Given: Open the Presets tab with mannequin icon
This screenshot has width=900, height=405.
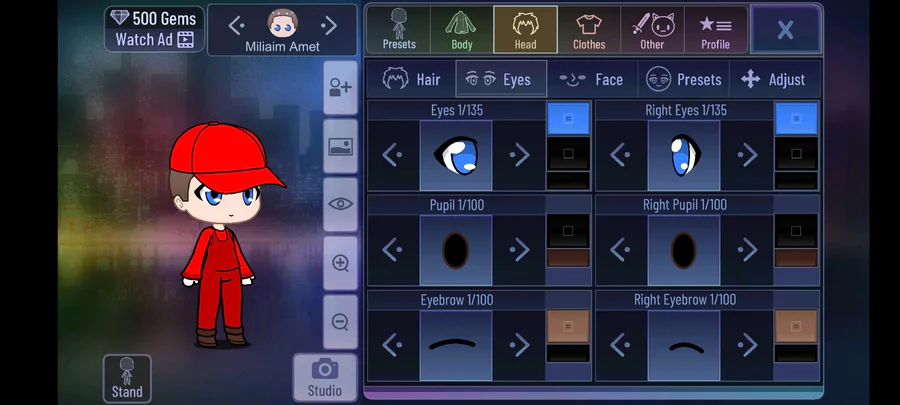Looking at the screenshot, I should point(399,30).
